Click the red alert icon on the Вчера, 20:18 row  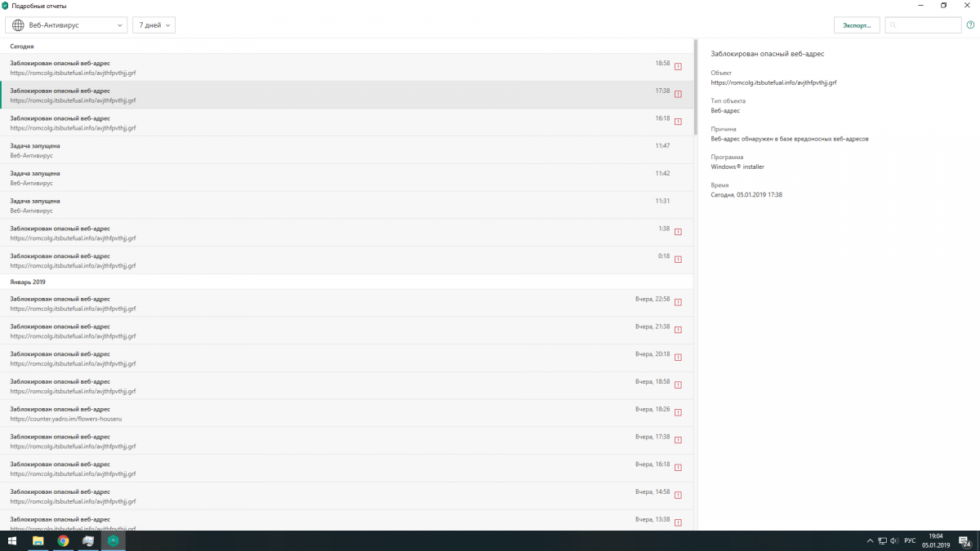click(x=678, y=358)
